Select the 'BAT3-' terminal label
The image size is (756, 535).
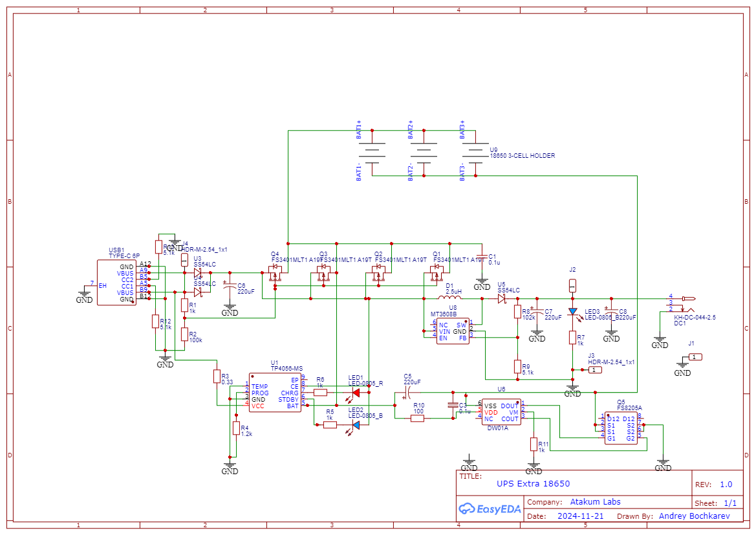462,171
